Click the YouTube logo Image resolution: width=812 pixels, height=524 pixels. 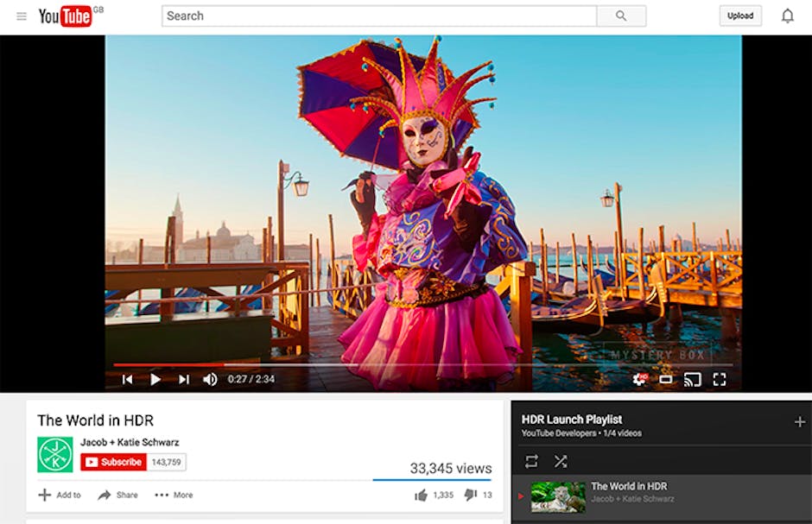tap(66, 16)
